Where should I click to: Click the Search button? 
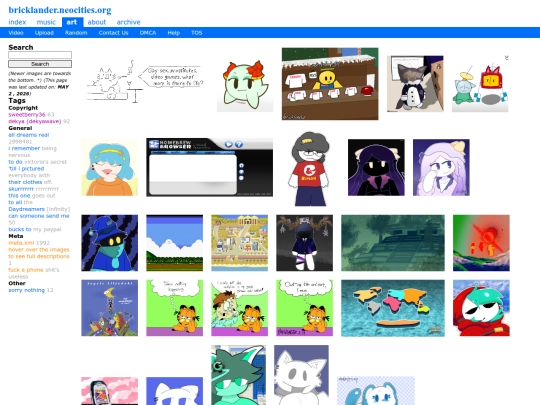[x=40, y=64]
